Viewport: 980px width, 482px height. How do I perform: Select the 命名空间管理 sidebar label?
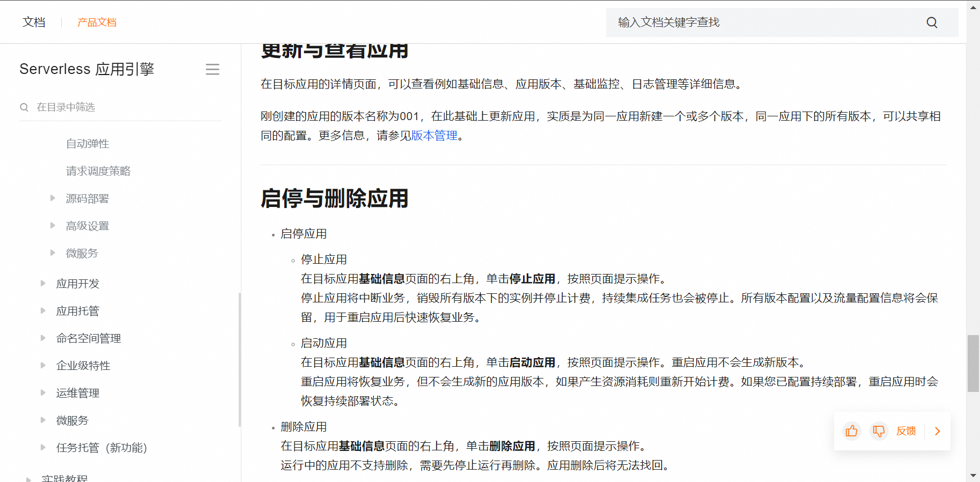click(89, 338)
